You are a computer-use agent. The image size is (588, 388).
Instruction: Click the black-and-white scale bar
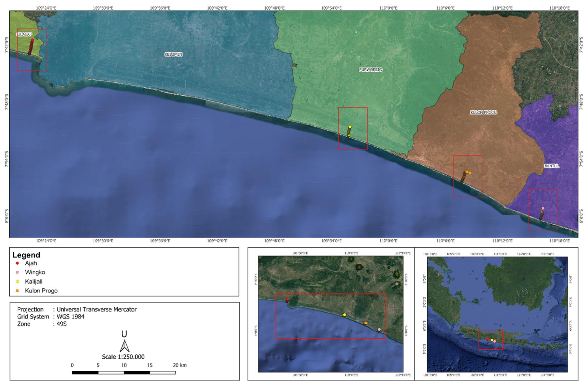click(x=124, y=373)
